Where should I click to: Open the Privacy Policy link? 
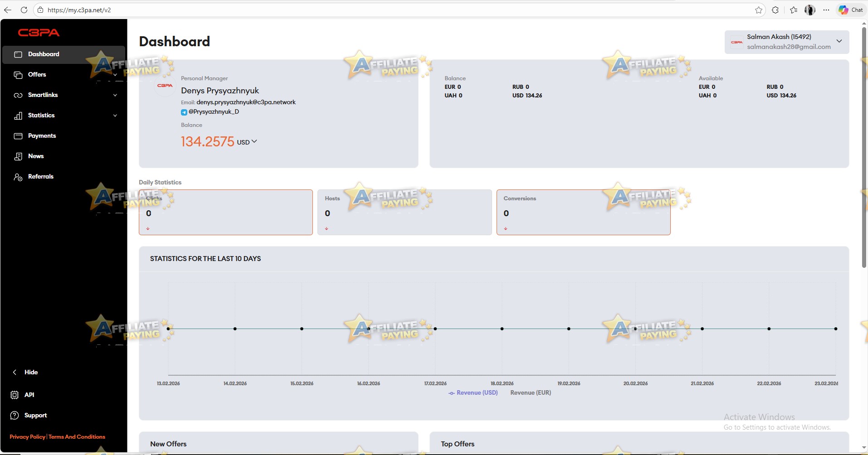[x=27, y=437]
